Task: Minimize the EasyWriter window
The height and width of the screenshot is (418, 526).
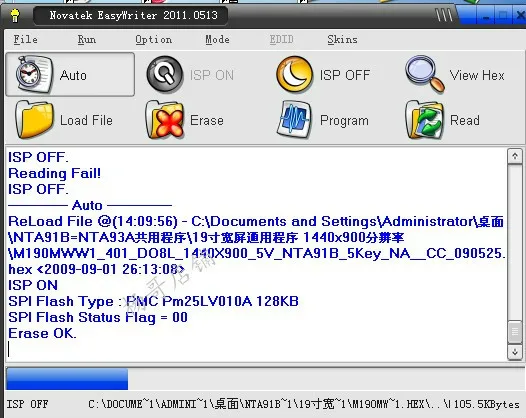Action: (486, 16)
